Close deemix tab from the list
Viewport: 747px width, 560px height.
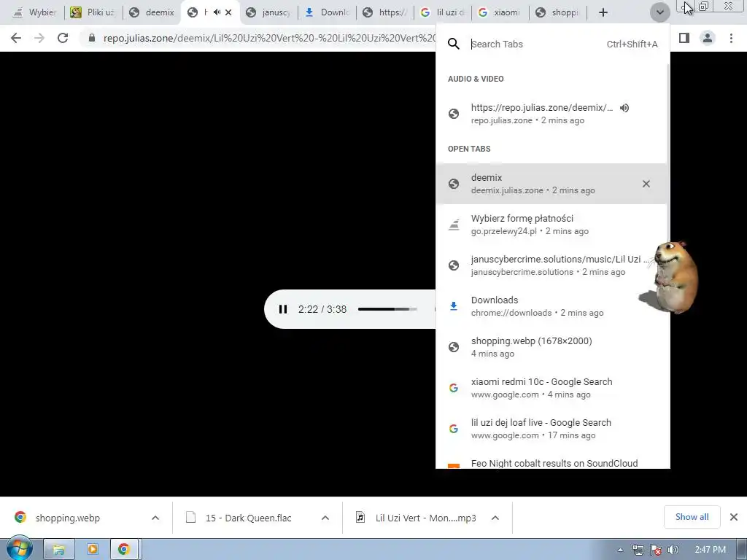pos(646,183)
